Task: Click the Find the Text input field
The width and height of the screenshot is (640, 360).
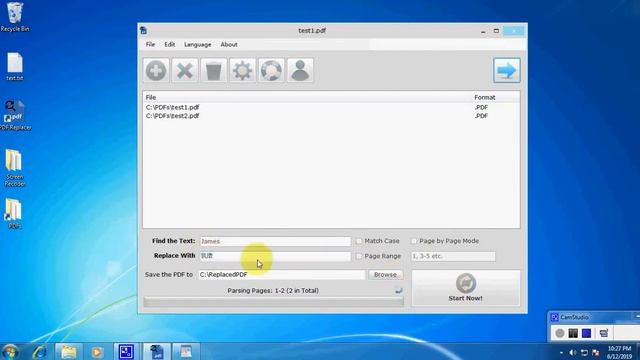Action: [x=275, y=241]
